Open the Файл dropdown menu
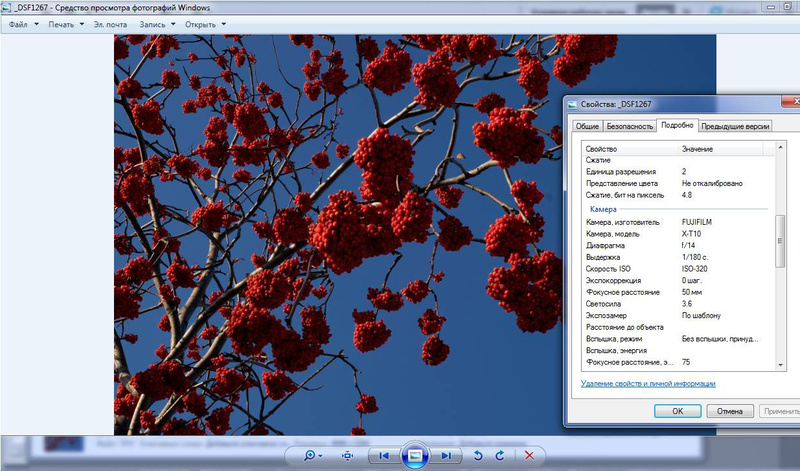The height and width of the screenshot is (471, 800). point(24,23)
